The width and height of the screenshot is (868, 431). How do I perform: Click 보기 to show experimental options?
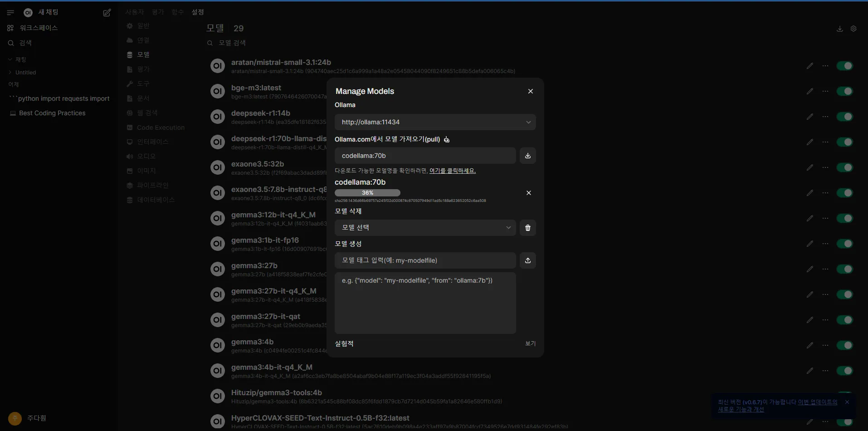pyautogui.click(x=530, y=343)
